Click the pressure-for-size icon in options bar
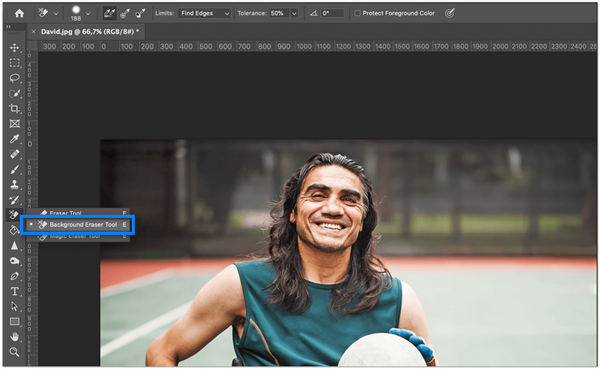 point(450,13)
